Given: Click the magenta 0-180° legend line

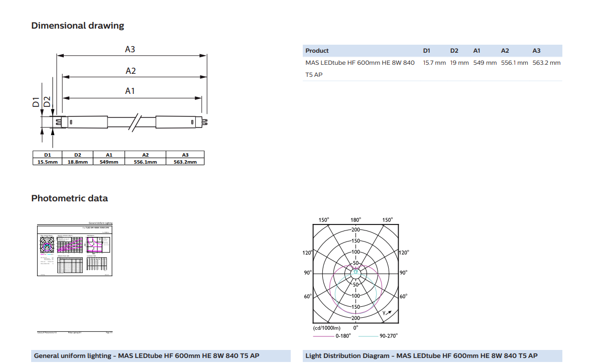Looking at the screenshot, I should (323, 336).
